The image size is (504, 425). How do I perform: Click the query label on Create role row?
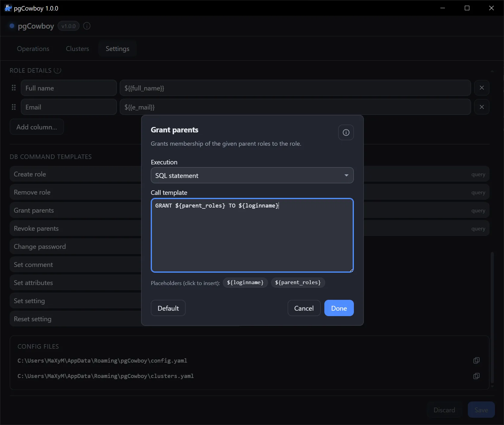(x=478, y=174)
